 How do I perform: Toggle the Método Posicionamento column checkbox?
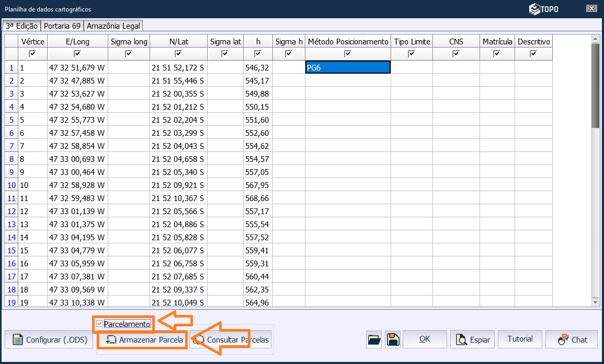tap(348, 54)
